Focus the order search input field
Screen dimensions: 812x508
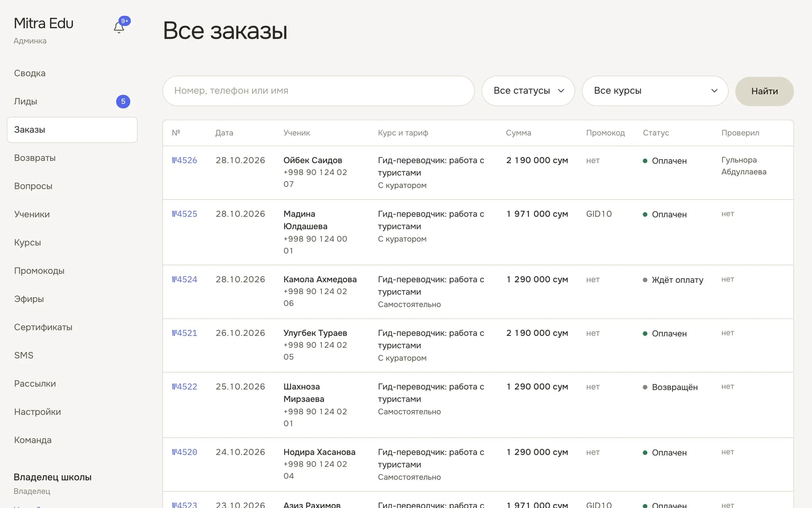point(318,91)
